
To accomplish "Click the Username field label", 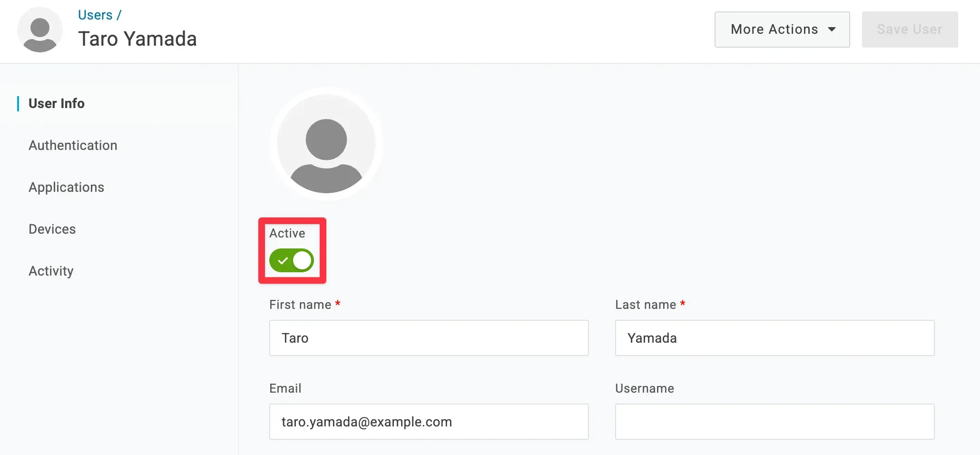I will point(645,388).
